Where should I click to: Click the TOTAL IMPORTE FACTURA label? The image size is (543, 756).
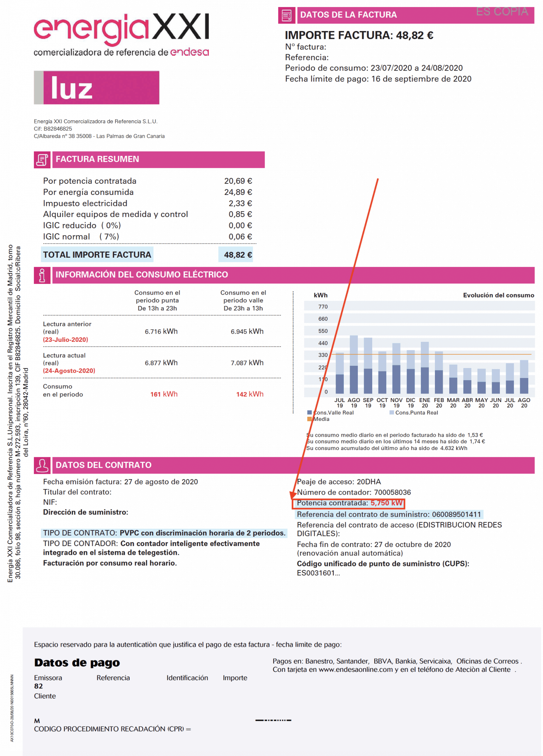pyautogui.click(x=97, y=255)
